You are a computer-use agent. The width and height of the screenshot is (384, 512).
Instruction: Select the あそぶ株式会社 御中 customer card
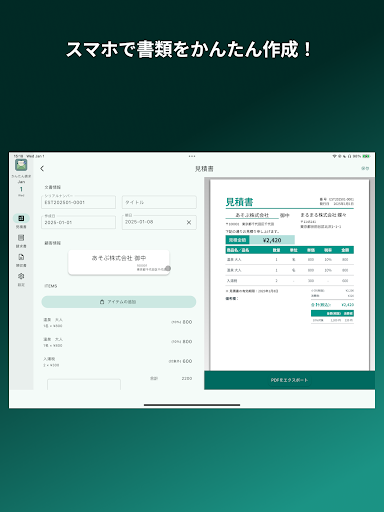tap(119, 263)
